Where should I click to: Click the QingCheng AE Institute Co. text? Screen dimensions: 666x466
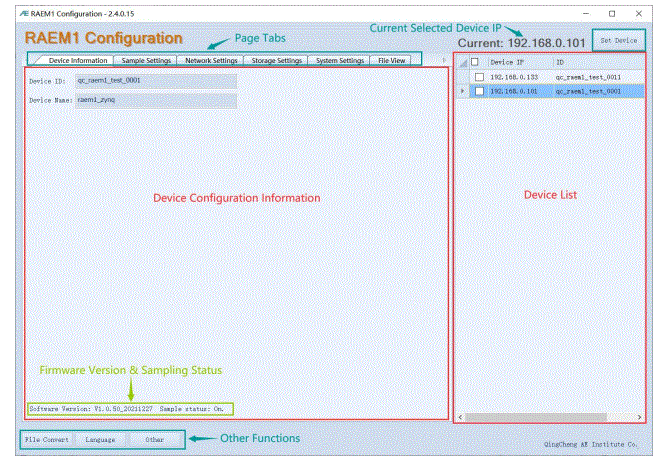[590, 444]
